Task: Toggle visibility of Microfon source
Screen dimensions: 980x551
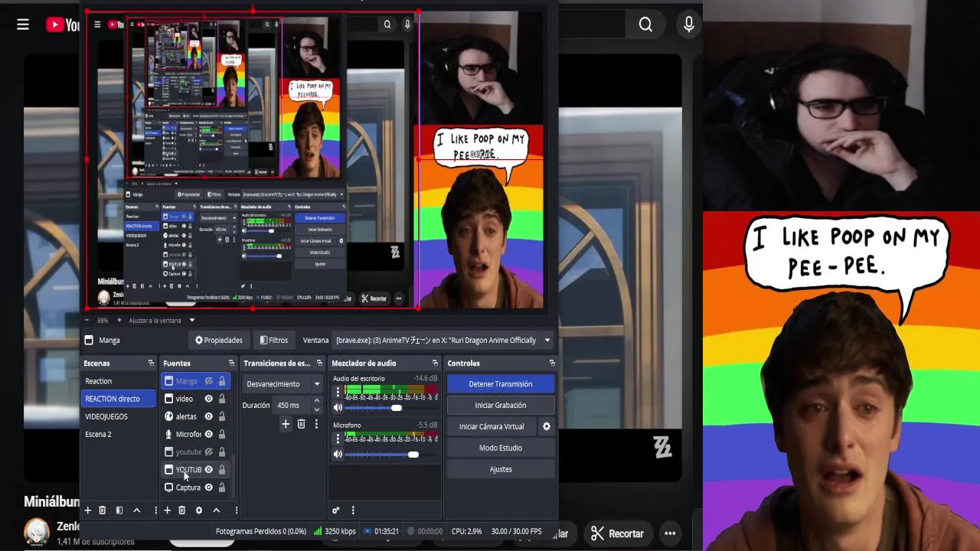Action: (208, 434)
